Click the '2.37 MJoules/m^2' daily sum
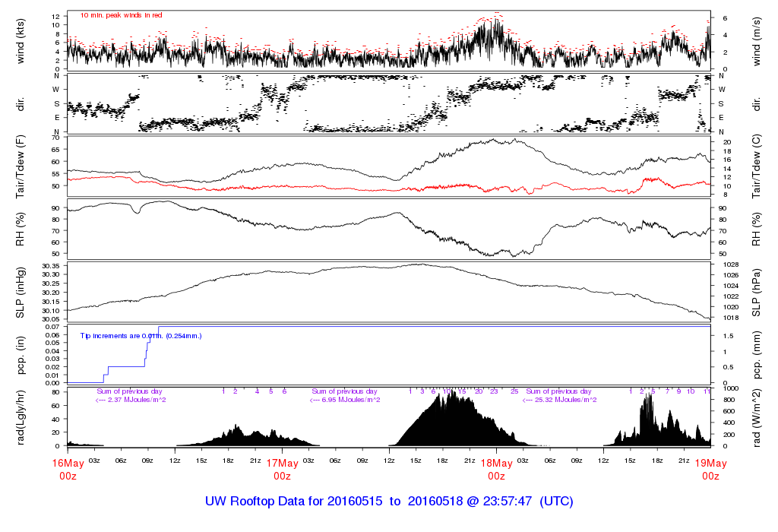Image resolution: width=778 pixels, height=532 pixels. pyautogui.click(x=137, y=400)
